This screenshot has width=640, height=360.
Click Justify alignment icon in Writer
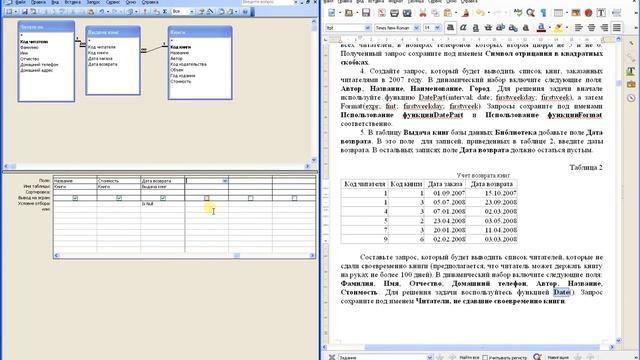click(617, 27)
